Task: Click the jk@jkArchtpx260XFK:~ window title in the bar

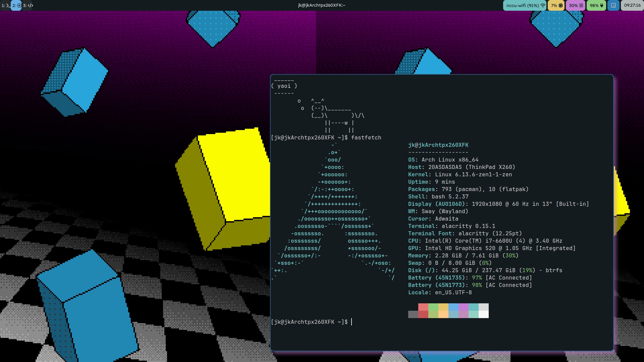Action: pyautogui.click(x=322, y=5)
